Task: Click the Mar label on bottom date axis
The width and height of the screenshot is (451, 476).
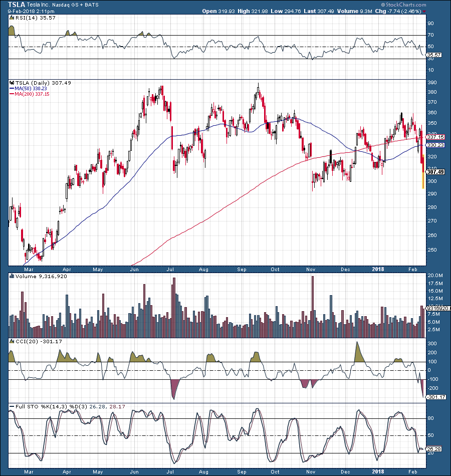Action: pos(29,472)
